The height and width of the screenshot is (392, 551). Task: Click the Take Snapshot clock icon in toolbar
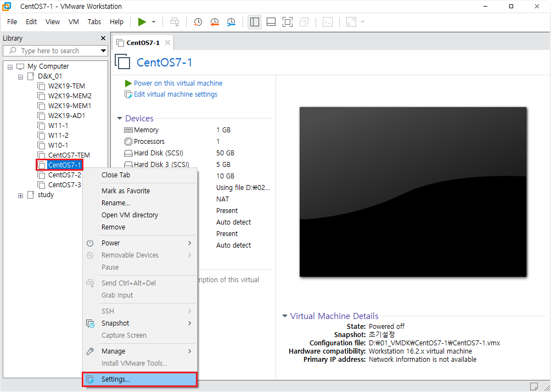[198, 22]
